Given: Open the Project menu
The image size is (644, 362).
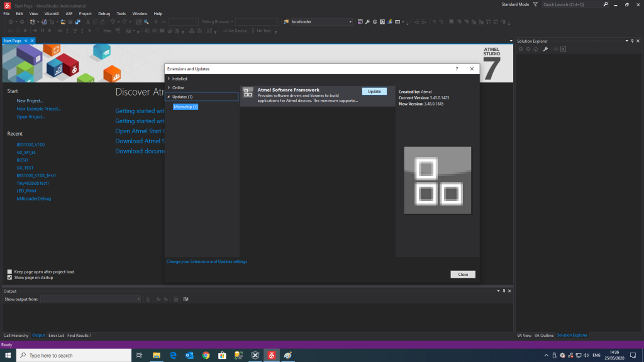Looking at the screenshot, I should click(x=85, y=14).
